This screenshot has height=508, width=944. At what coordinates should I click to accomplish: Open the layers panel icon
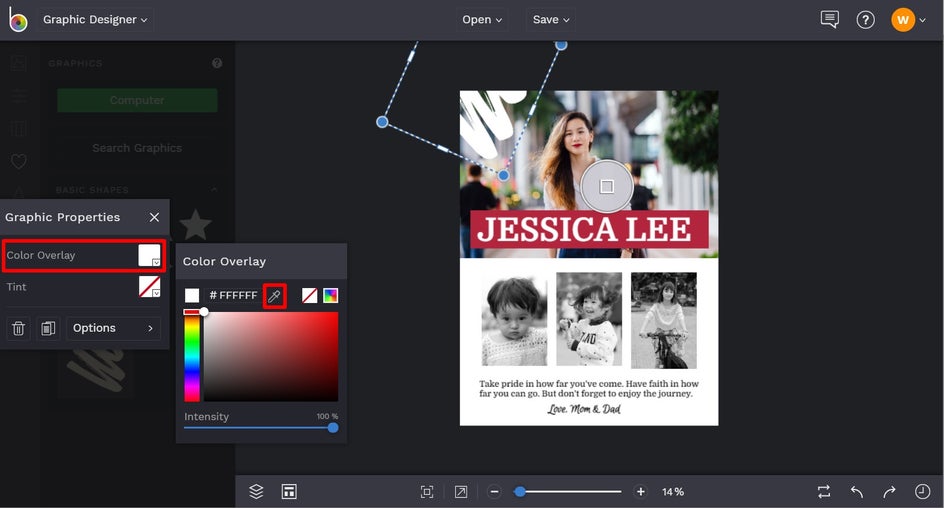(256, 491)
